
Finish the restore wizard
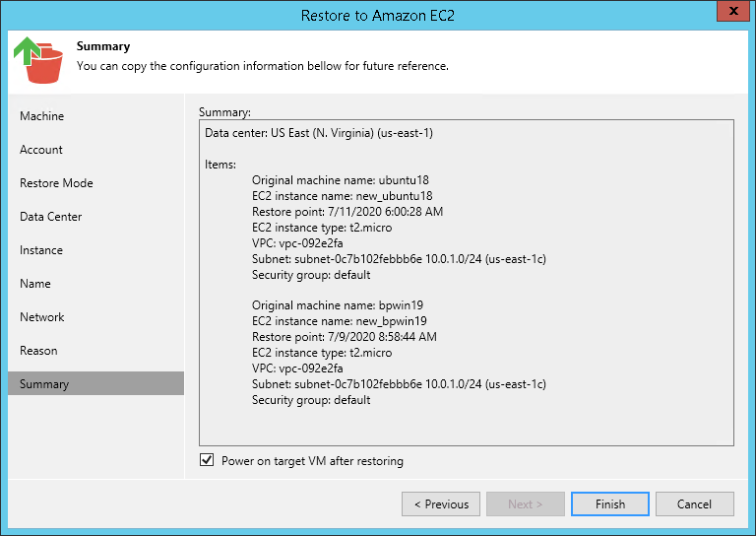[x=610, y=504]
